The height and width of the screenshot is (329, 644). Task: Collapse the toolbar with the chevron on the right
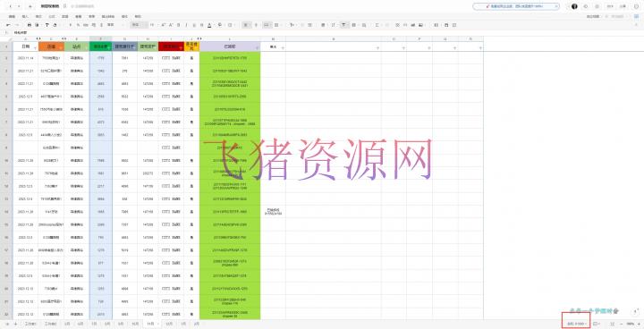(x=636, y=25)
